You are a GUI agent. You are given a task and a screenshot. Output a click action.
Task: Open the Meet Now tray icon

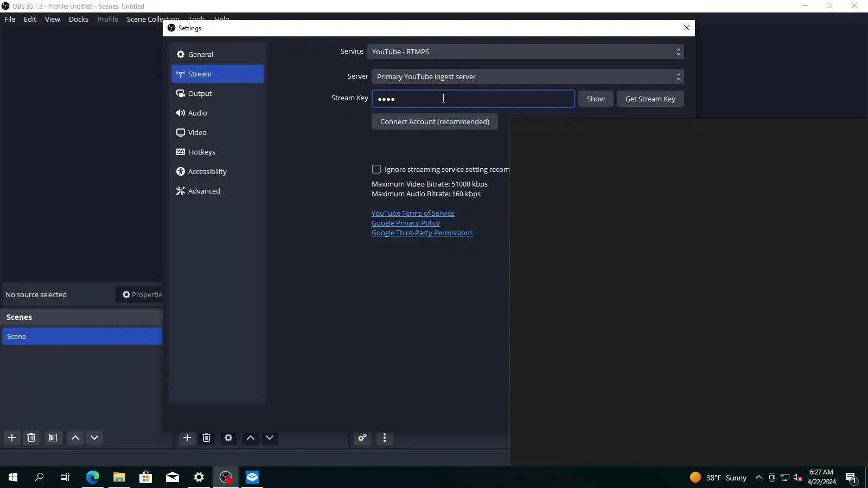tap(772, 477)
